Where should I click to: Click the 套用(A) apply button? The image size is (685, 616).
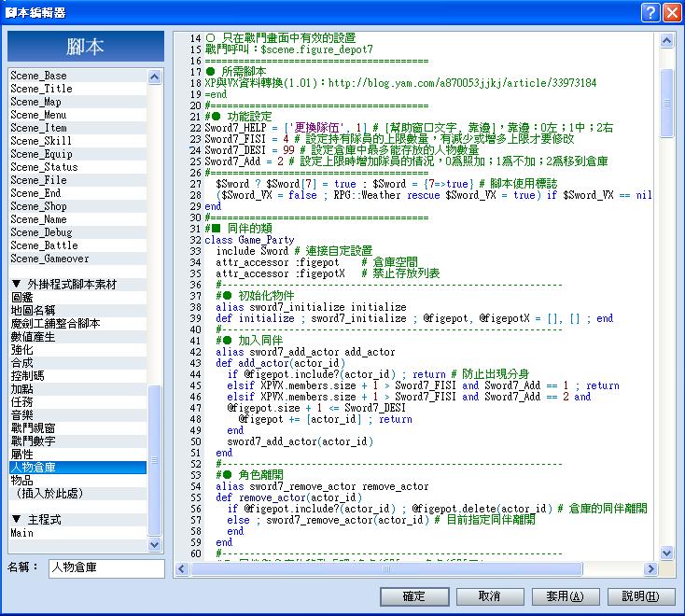pyautogui.click(x=566, y=596)
